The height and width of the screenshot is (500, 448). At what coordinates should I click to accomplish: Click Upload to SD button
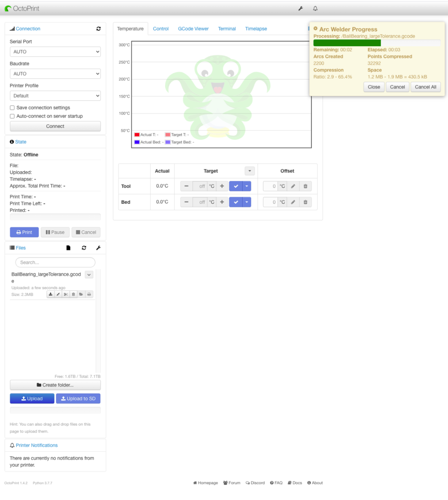78,399
